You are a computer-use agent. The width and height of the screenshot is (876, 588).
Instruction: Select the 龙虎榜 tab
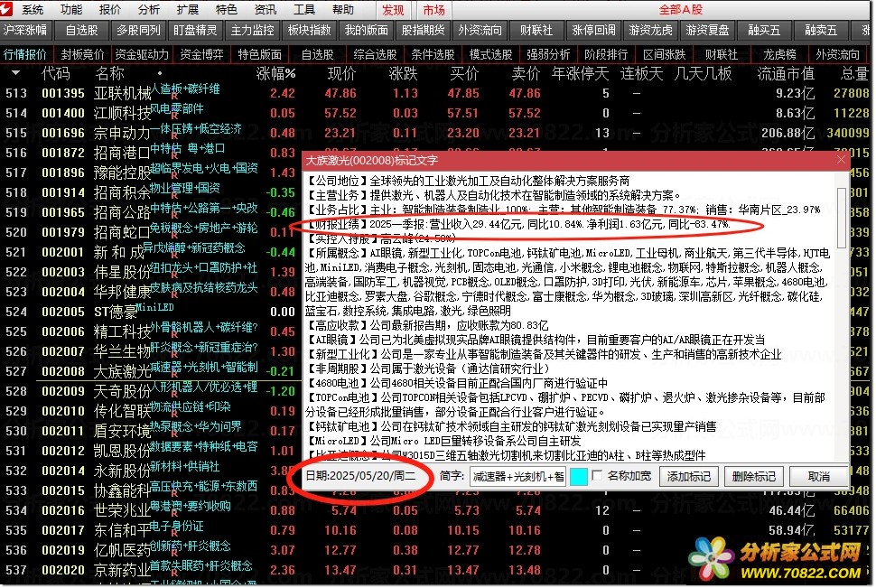pyautogui.click(x=780, y=54)
